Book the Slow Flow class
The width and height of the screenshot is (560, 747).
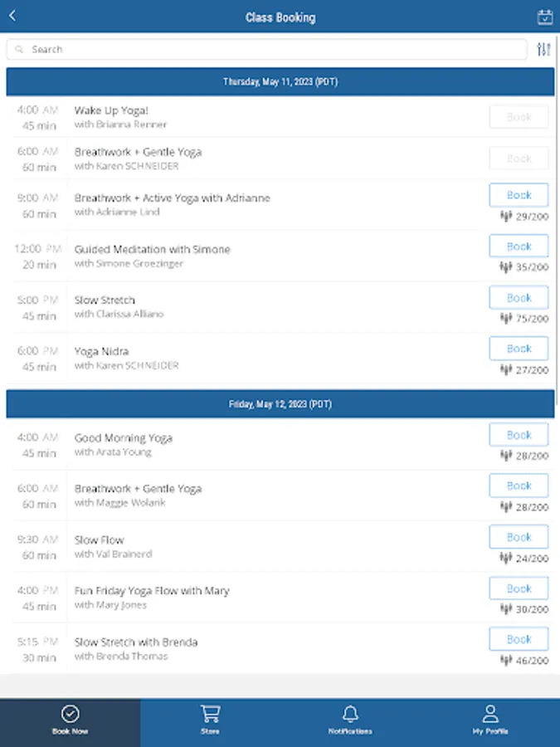point(519,537)
